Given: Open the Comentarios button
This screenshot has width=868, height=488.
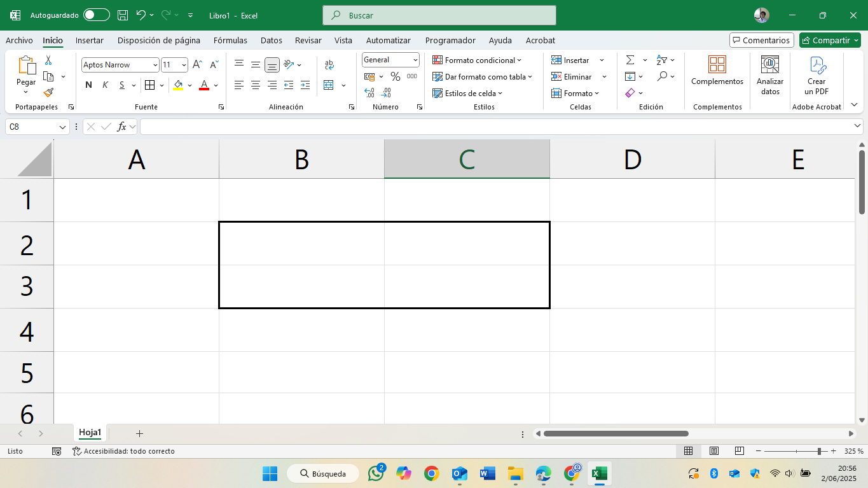Looking at the screenshot, I should (762, 40).
